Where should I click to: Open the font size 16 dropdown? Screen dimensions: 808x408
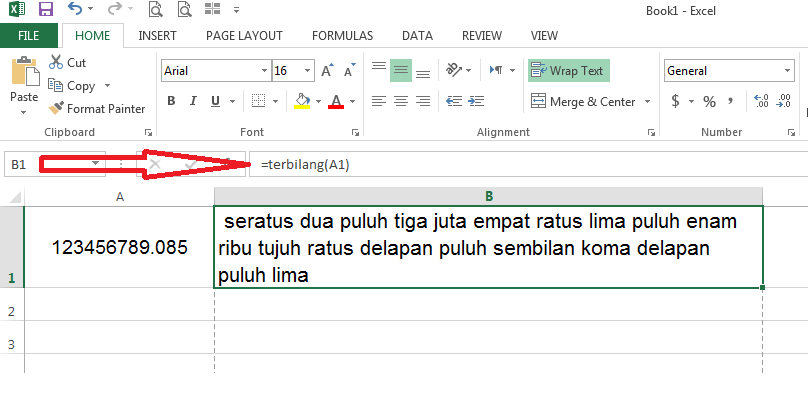308,71
